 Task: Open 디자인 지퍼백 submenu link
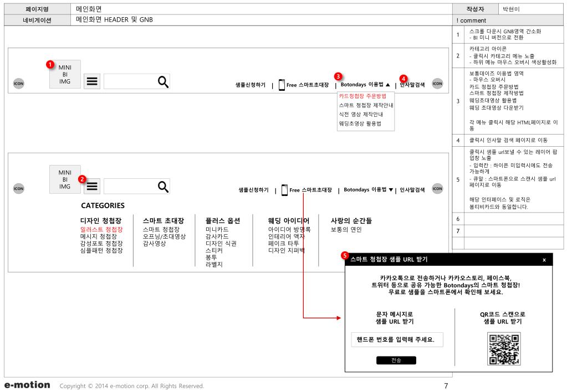(x=287, y=250)
